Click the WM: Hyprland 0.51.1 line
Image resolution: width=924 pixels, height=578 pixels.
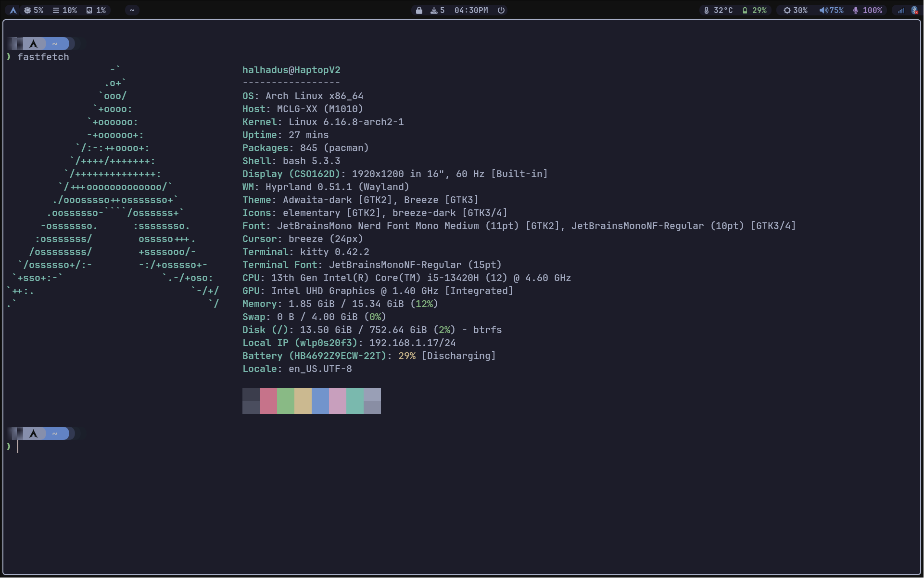click(326, 187)
